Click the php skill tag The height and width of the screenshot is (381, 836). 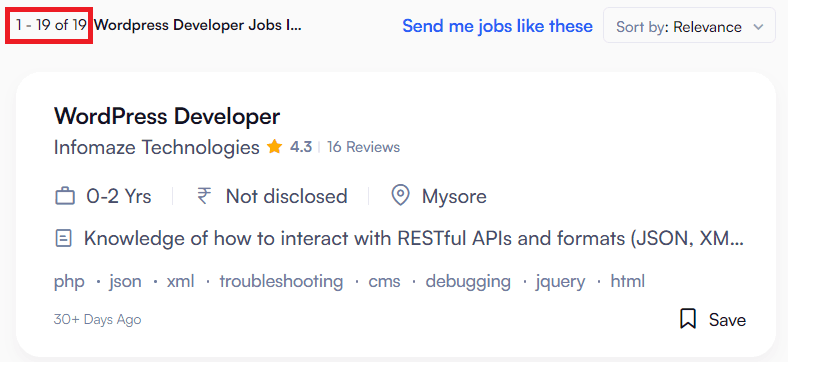pyautogui.click(x=69, y=281)
